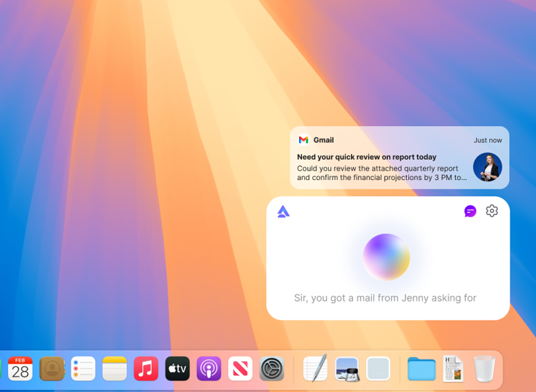This screenshot has height=392, width=536.
Task: Launch the News app
Action: click(240, 369)
